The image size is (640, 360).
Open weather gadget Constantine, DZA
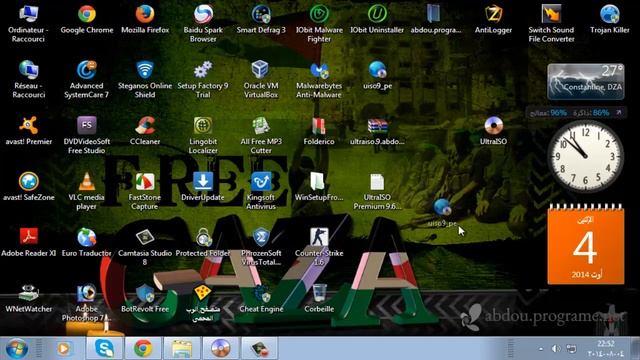point(585,82)
